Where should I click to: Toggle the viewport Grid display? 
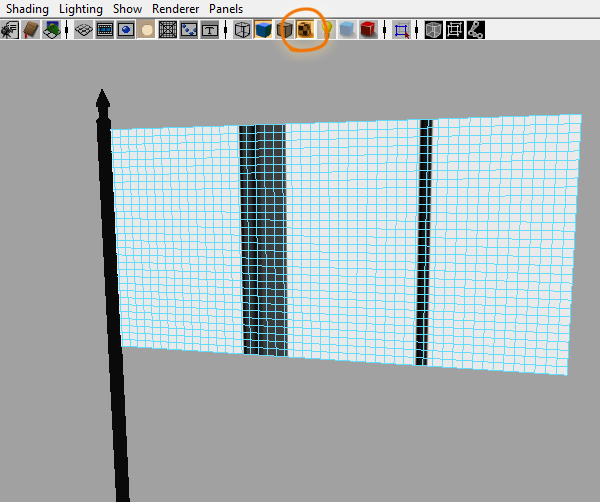(x=83, y=30)
